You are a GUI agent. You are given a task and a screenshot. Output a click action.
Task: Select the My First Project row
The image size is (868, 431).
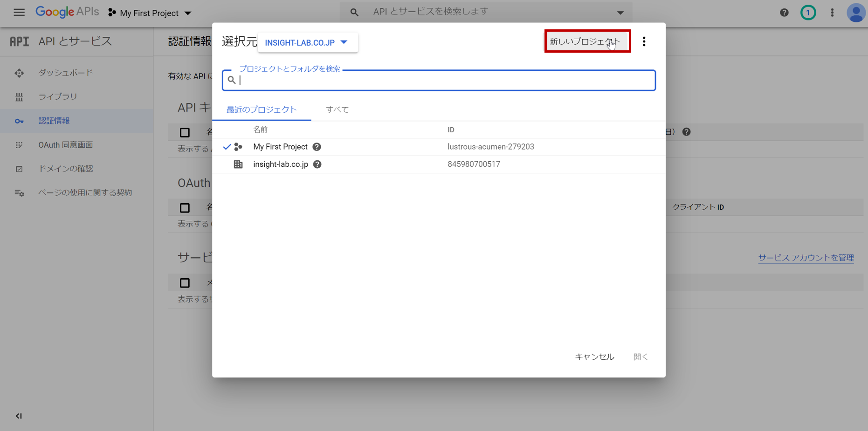[x=439, y=147]
